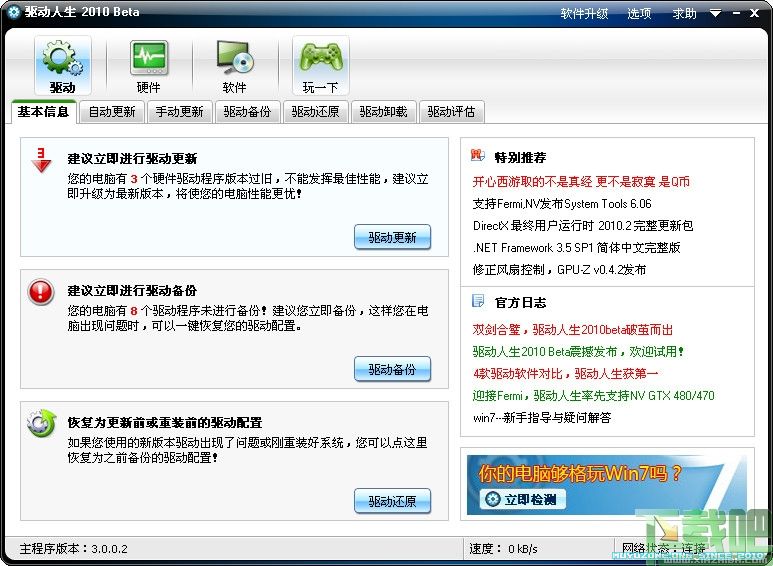
Task: Open link 4款驱动软件对比，驱动人生获第一
Action: point(565,373)
